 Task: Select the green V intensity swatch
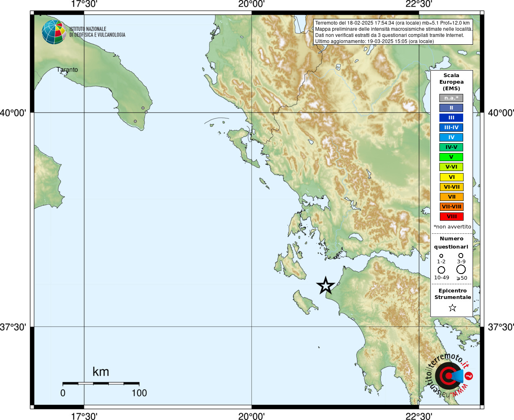(451, 157)
